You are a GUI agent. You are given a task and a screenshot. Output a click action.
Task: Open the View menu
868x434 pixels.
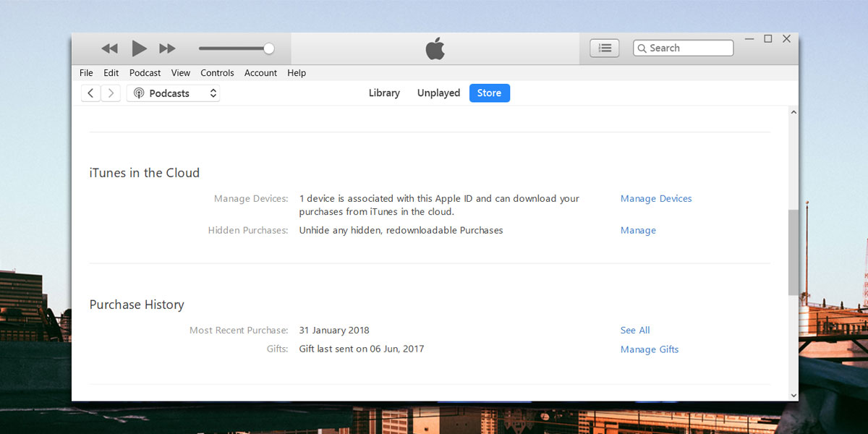tap(181, 73)
